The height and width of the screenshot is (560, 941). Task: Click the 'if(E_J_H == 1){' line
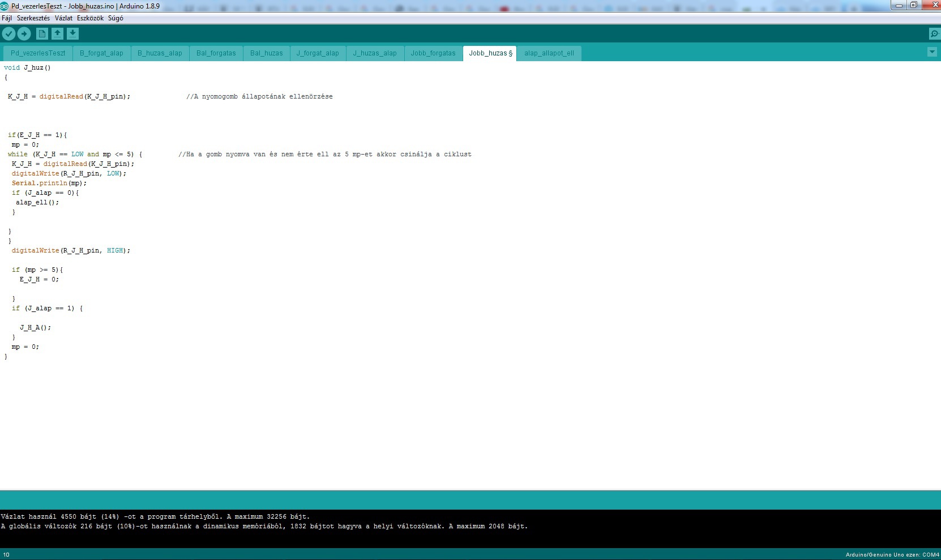pos(37,135)
